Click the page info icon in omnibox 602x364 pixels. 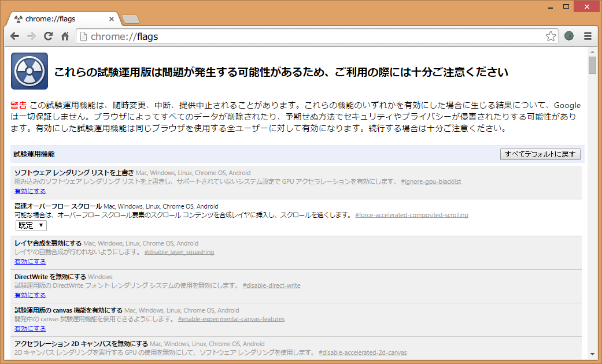tap(83, 36)
